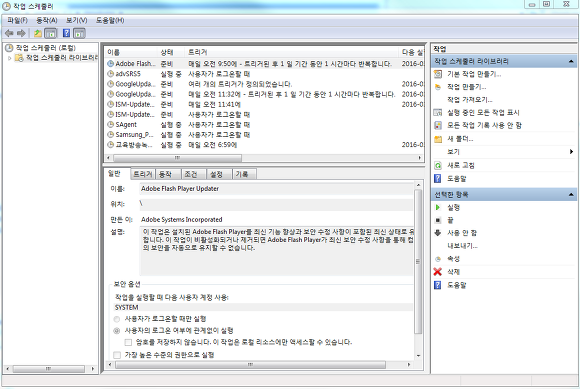Select the 교육방송녹... task row
Image resolution: width=580 pixels, height=389 pixels.
click(264, 145)
